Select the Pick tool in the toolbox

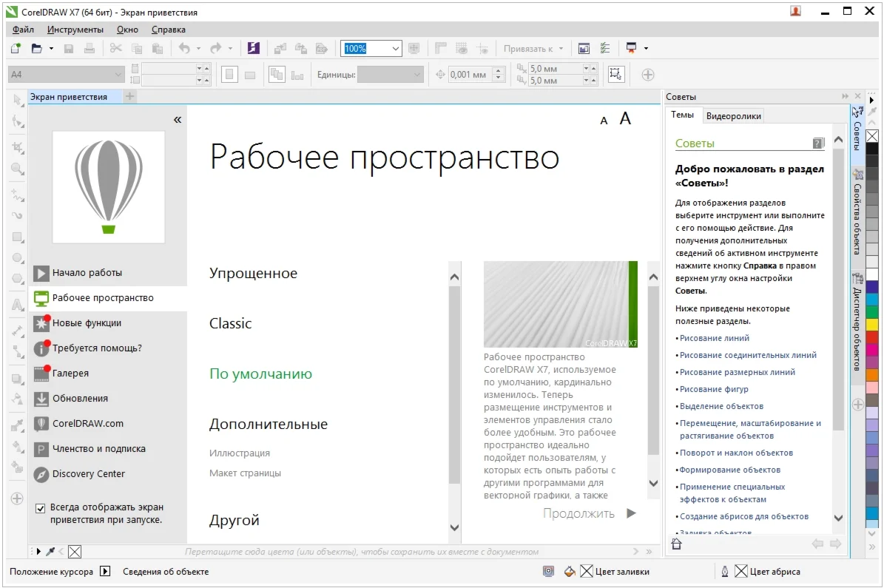(x=16, y=103)
